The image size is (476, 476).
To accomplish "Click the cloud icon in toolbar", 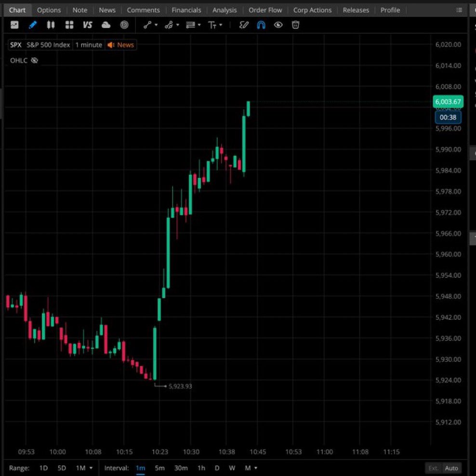I will (x=106, y=25).
